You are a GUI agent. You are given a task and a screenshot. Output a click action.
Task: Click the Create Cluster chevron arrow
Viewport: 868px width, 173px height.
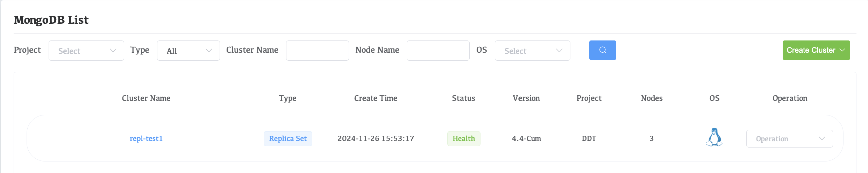coord(842,50)
